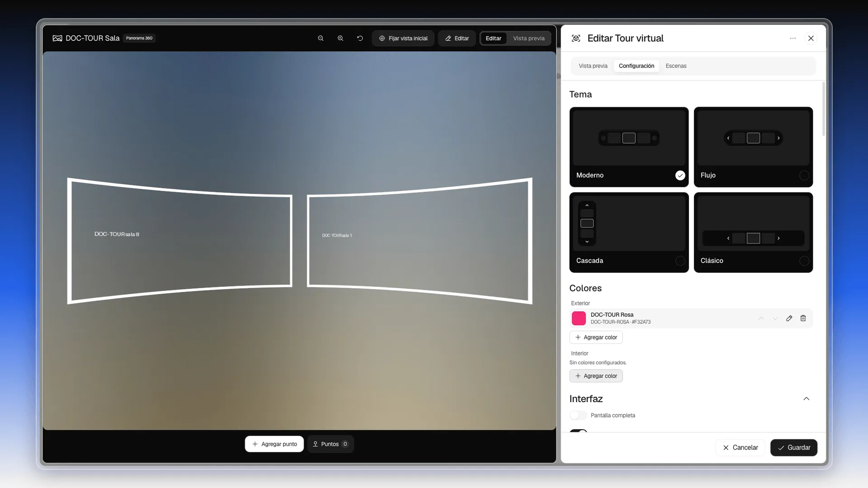Save with the Guardar button

tap(794, 448)
